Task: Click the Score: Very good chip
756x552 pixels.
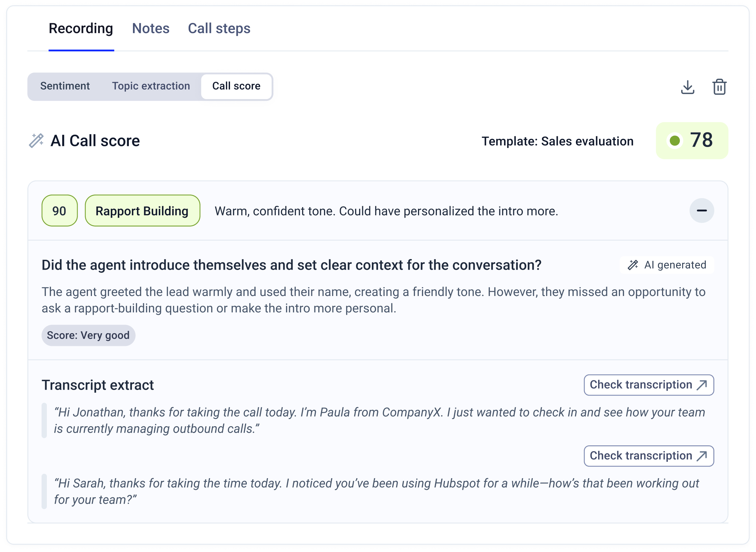Action: (x=88, y=335)
